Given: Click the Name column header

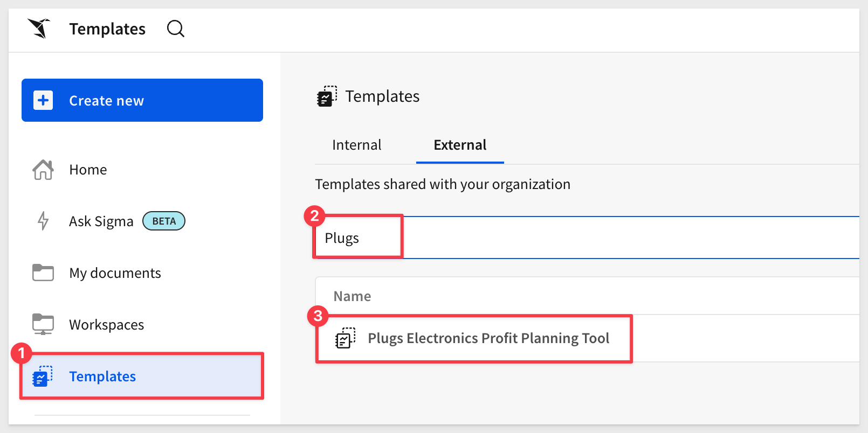Looking at the screenshot, I should (x=352, y=296).
